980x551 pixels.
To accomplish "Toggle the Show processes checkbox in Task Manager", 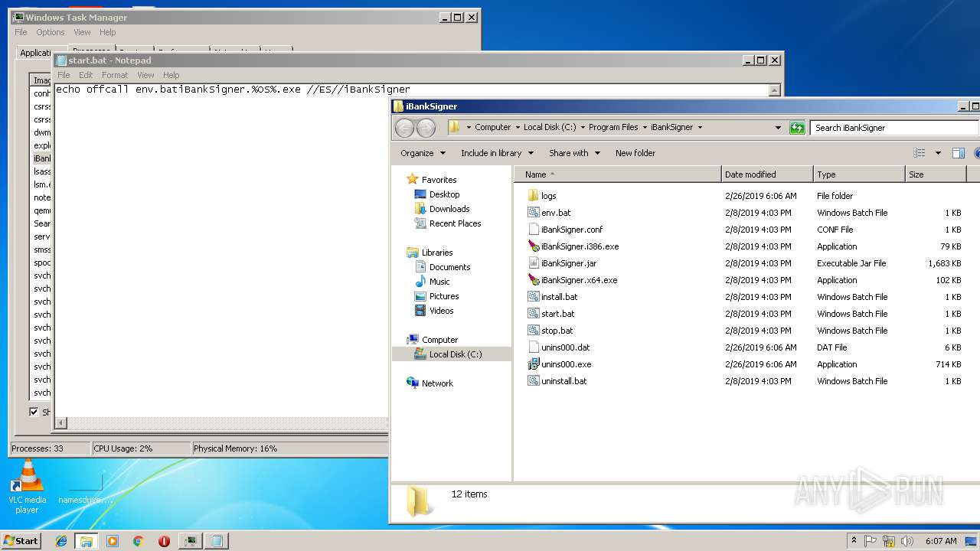I will (x=34, y=412).
